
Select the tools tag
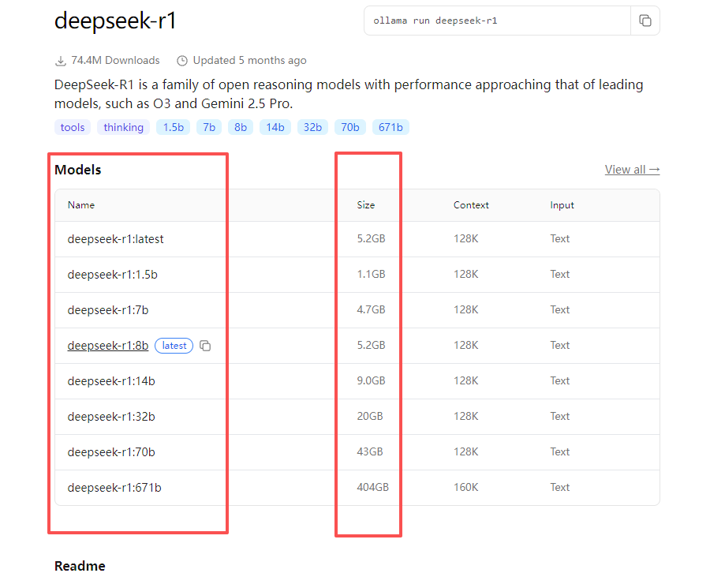tap(73, 127)
